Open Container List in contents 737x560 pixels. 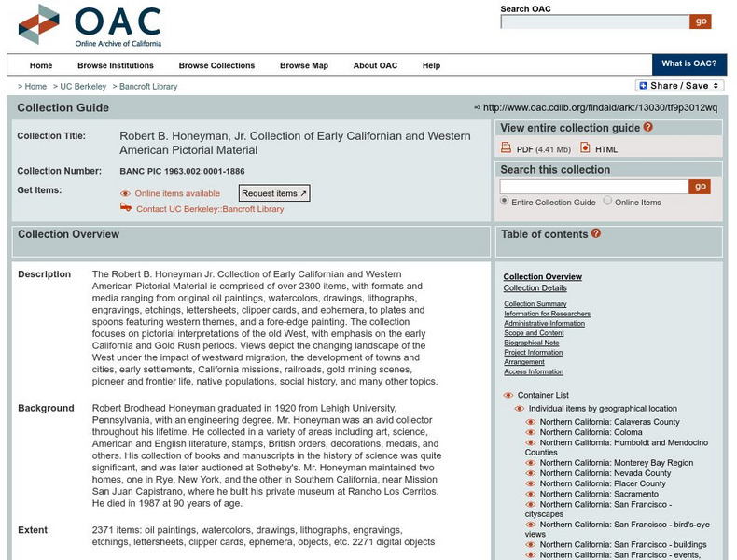(543, 395)
